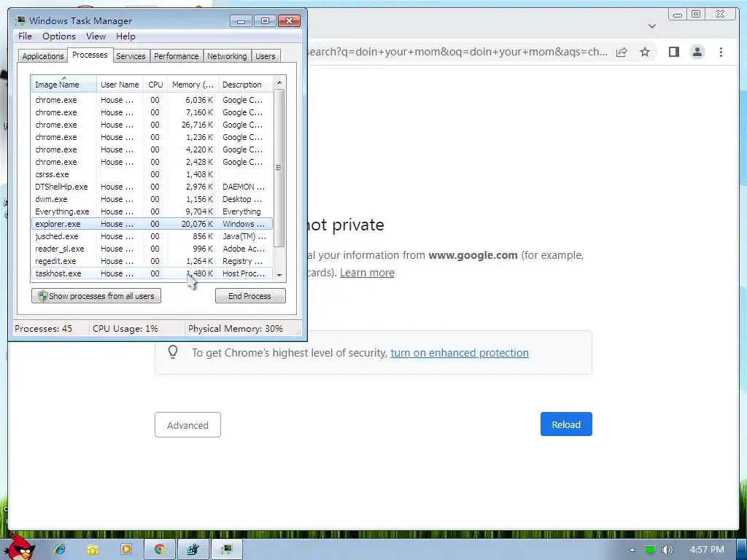Click the process list scroll-down arrow
The height and width of the screenshot is (560, 747).
279,275
